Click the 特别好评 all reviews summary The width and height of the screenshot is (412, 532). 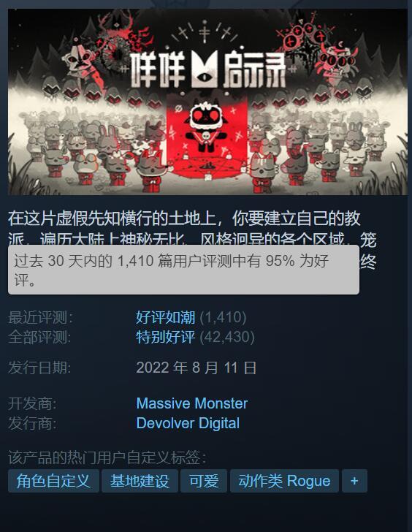[x=166, y=337]
